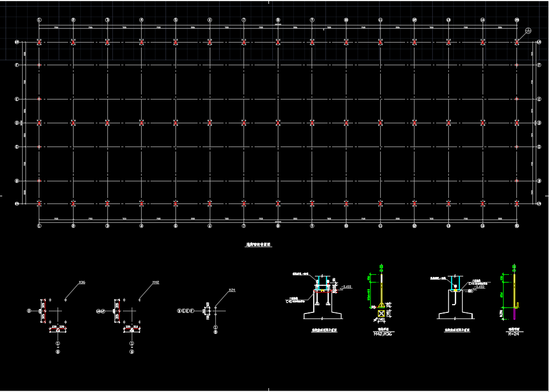Select the M42 leader label
Viewport: 549px width, 392px height.
click(x=156, y=283)
